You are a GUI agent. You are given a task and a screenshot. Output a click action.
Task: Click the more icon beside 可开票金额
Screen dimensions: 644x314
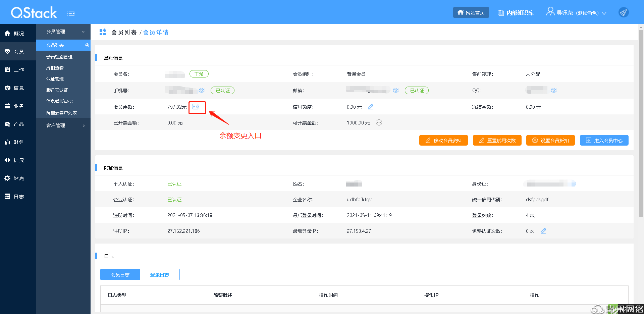(379, 122)
